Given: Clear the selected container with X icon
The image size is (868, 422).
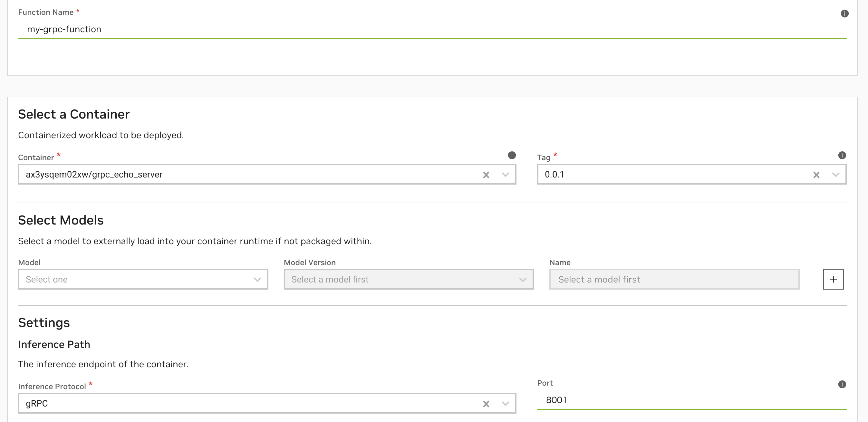Looking at the screenshot, I should pos(486,175).
